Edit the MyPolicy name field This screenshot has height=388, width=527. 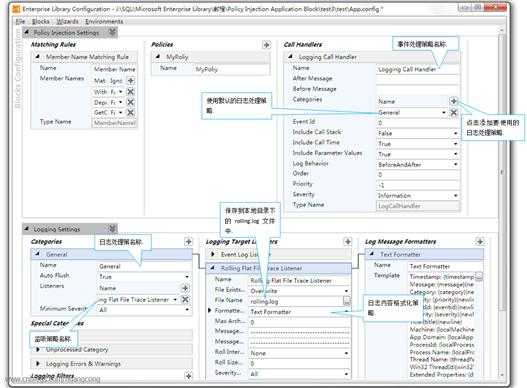coord(232,69)
